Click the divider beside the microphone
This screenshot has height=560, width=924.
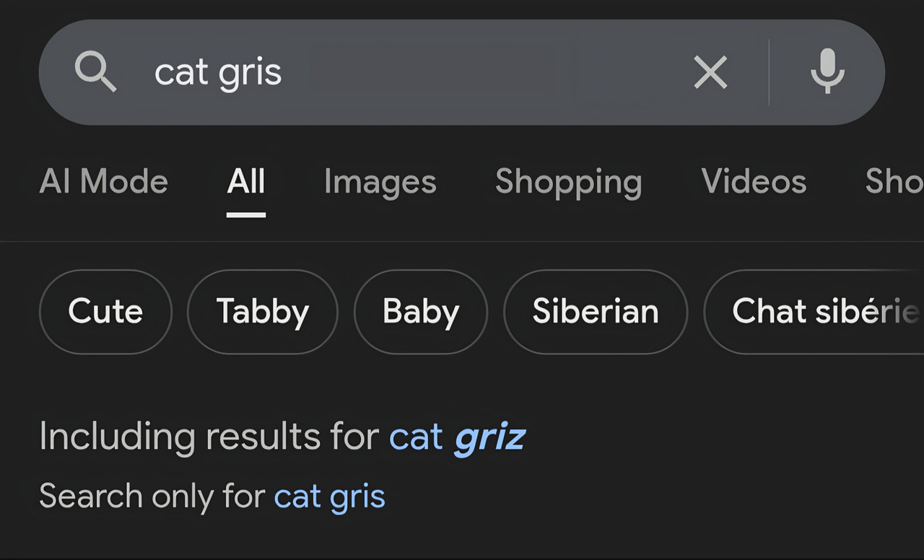[769, 72]
